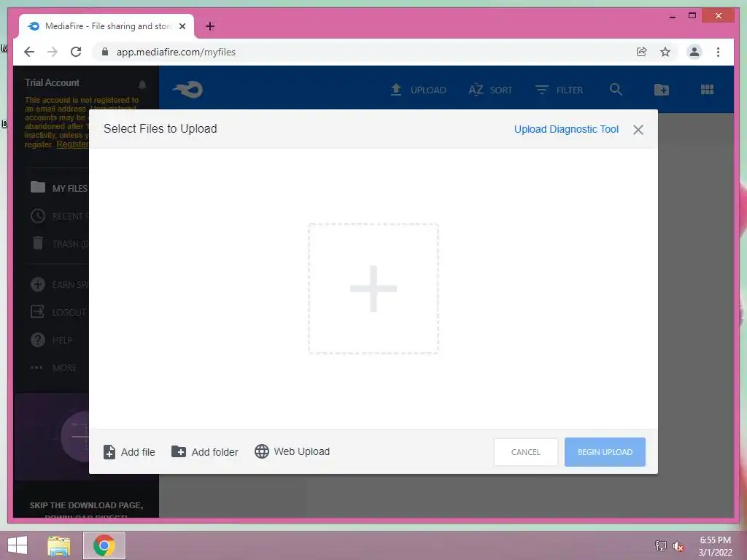Open the Windows Start button
Viewport: 747px width, 560px height.
click(x=18, y=545)
